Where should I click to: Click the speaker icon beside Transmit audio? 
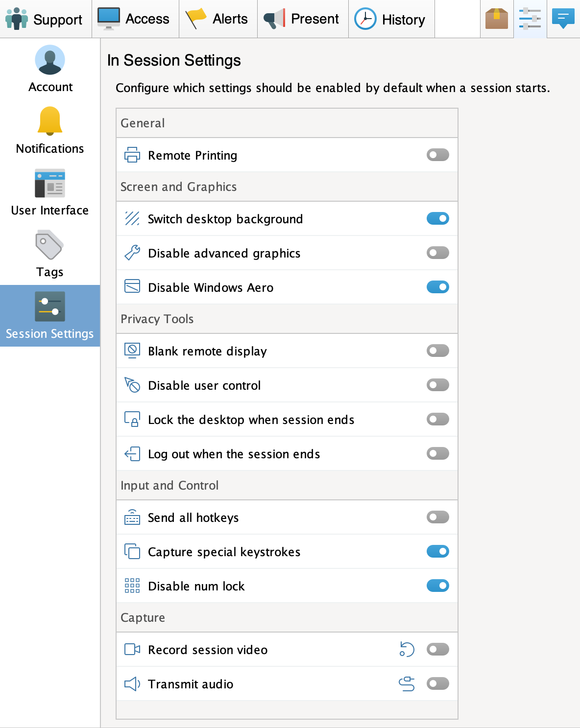(x=132, y=683)
